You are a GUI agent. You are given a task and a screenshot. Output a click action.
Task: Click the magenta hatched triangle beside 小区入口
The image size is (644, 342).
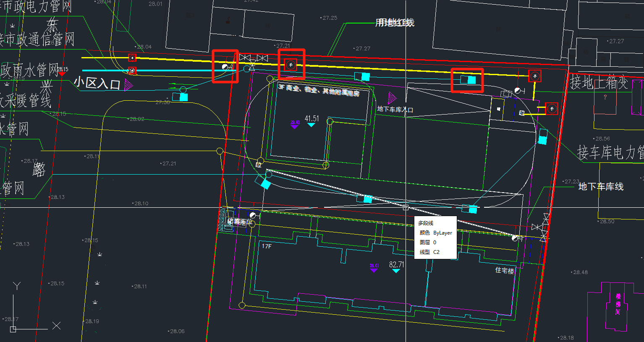128,85
